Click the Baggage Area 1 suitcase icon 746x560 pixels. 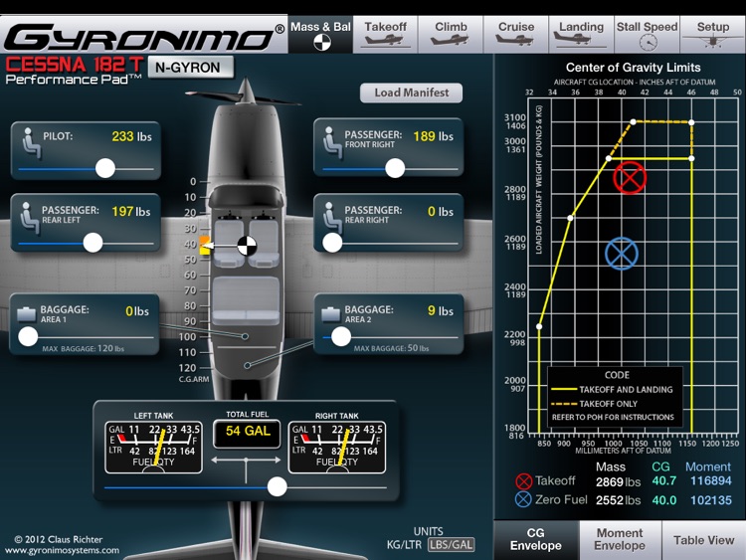point(27,314)
